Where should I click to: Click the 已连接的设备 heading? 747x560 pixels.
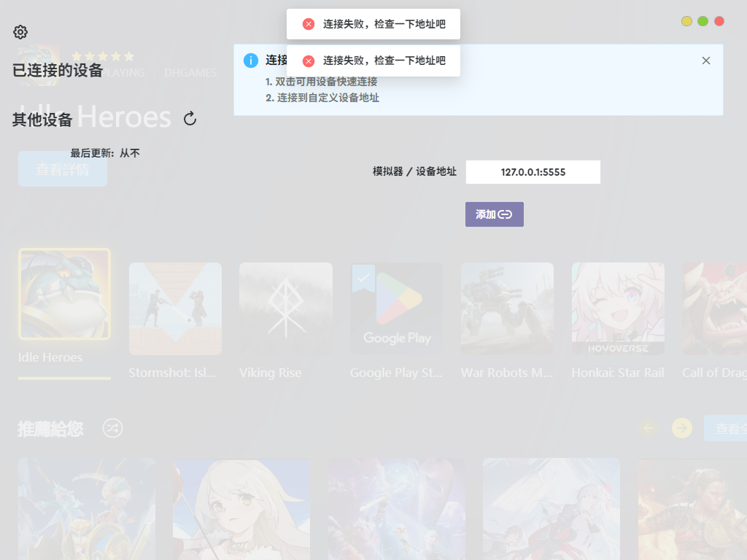pyautogui.click(x=58, y=71)
